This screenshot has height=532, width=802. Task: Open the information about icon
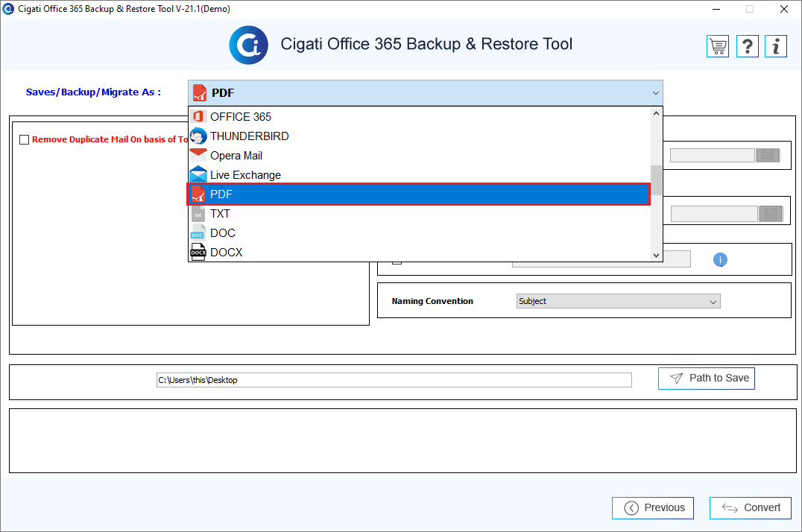pyautogui.click(x=776, y=46)
